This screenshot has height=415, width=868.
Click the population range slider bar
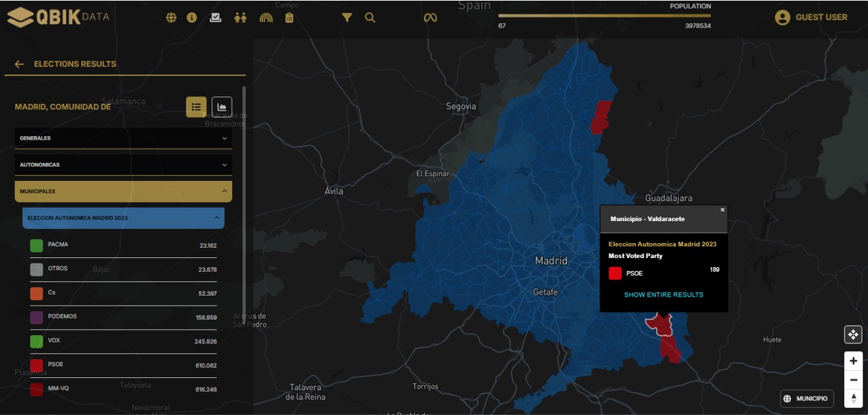pyautogui.click(x=604, y=15)
